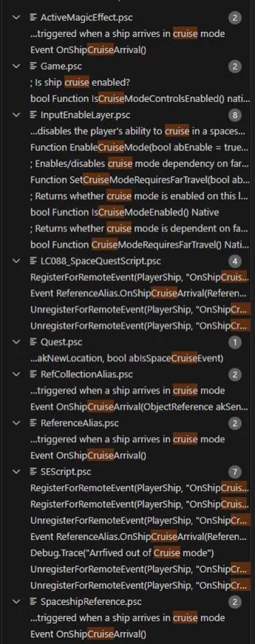Viewport: 255px width, 644px height.
Task: Click the file icon beside SpaceshipReference.psc
Action: click(33, 602)
